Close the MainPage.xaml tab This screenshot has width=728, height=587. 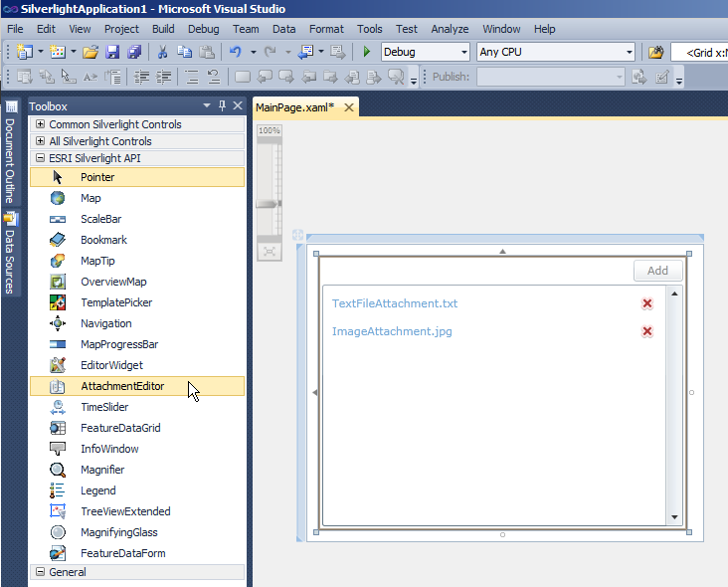[349, 107]
